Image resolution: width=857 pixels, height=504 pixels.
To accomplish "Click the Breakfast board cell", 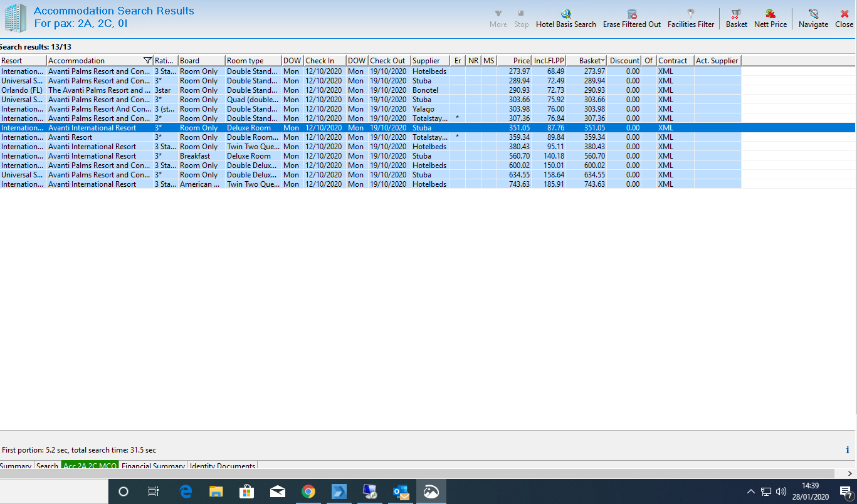I will coord(201,156).
